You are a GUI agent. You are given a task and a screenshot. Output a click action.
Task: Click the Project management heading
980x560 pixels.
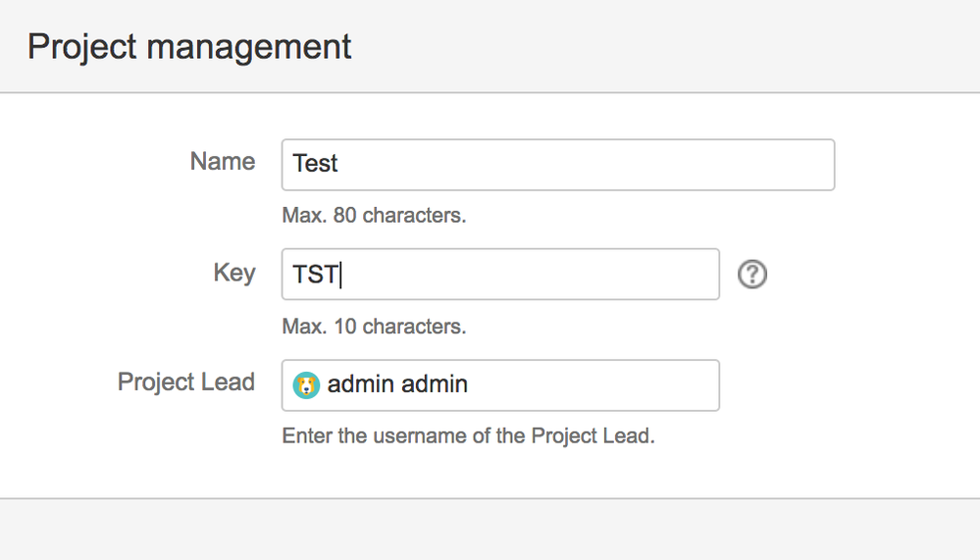point(189,47)
